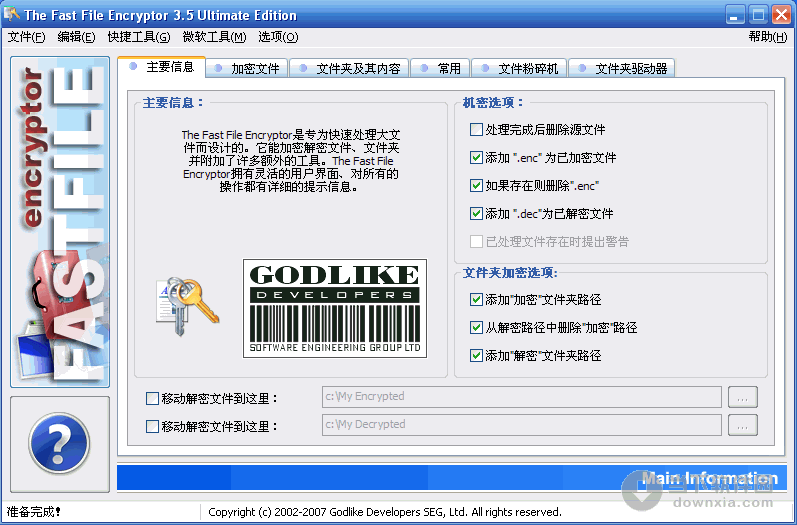Toggle 添加"解密"文件夹路径 checkbox
This screenshot has height=525, width=797.
[x=476, y=355]
